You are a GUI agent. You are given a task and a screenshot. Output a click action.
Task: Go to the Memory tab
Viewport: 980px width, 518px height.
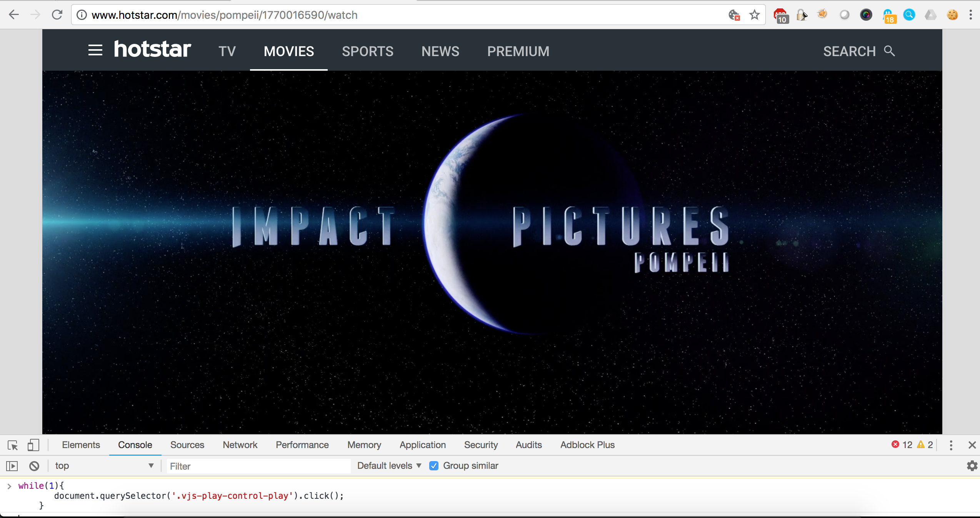(x=364, y=445)
